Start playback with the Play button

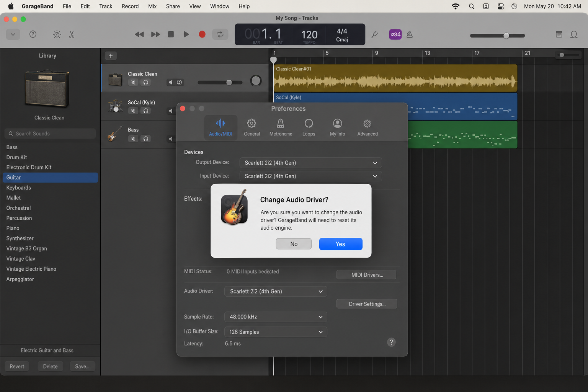[186, 34]
